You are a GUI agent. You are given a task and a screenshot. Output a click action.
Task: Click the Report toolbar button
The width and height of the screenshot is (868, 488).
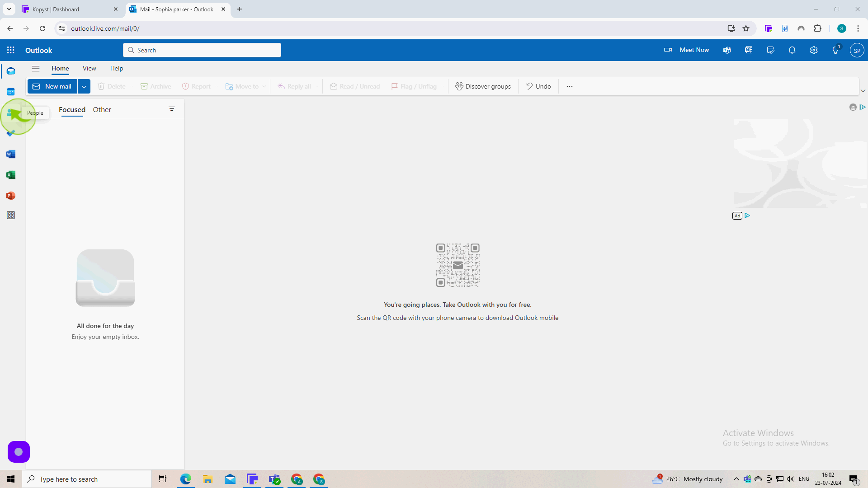click(196, 86)
